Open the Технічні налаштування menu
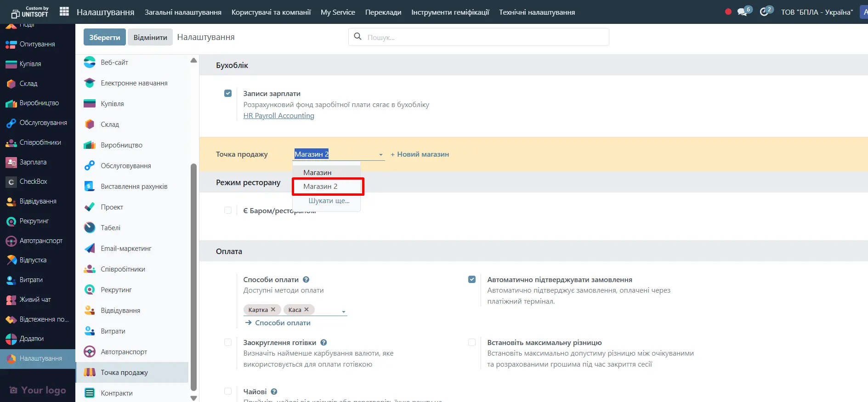 pyautogui.click(x=537, y=12)
